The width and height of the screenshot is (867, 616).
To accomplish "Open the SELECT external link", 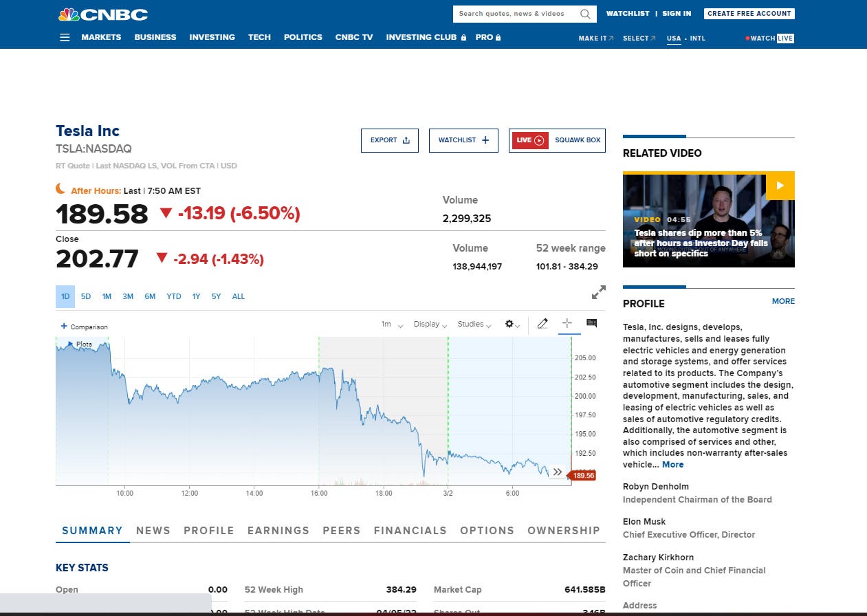I will 639,38.
